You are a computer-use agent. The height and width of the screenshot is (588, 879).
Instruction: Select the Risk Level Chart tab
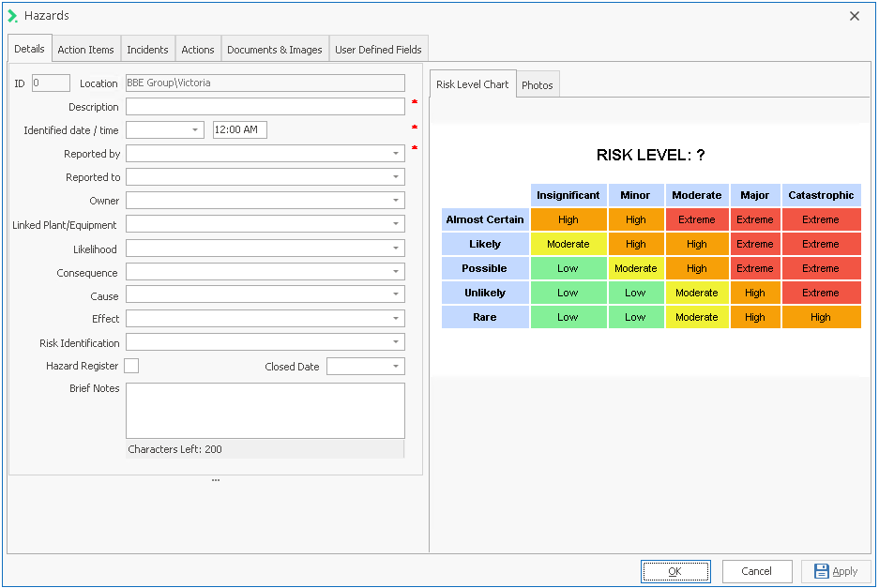[x=473, y=84]
